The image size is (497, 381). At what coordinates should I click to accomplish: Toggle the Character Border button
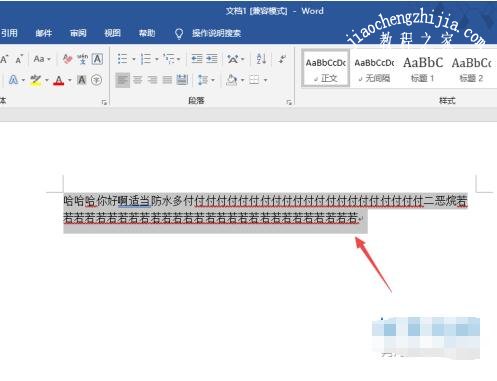tap(97, 59)
